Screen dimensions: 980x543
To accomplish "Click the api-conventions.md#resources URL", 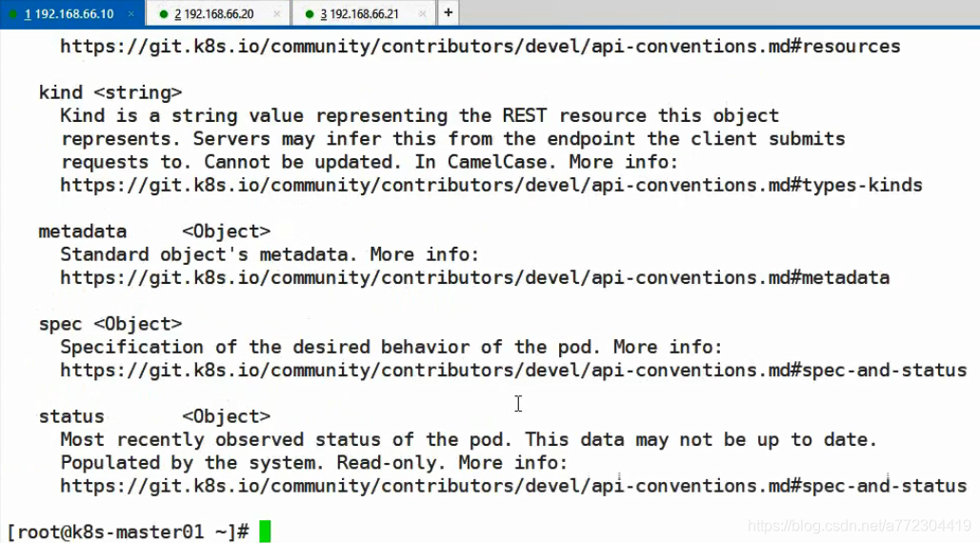I will (480, 47).
